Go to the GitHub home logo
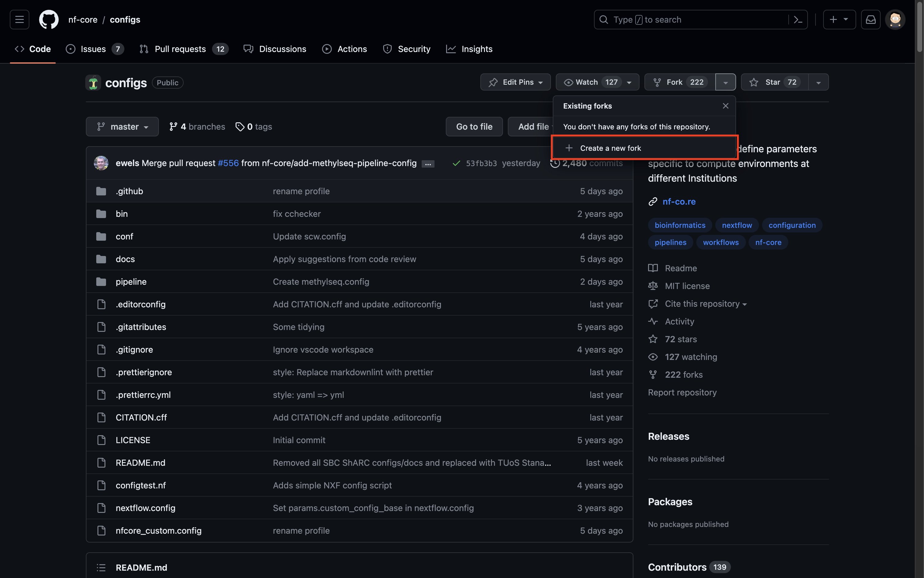 49,20
